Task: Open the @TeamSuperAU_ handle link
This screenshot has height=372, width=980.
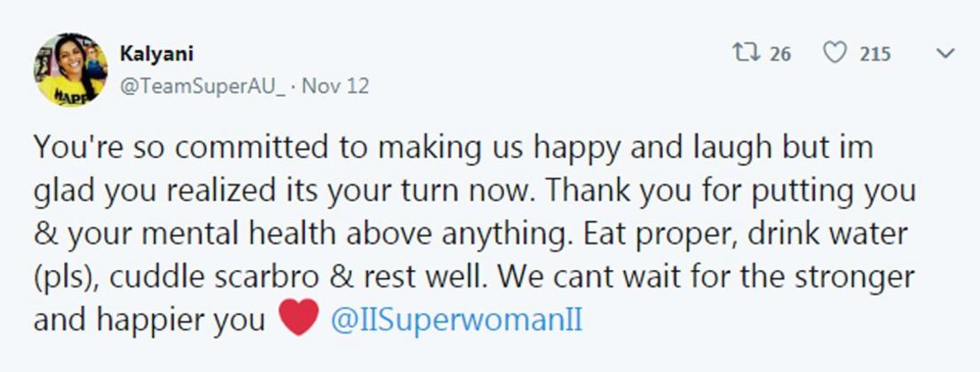Action: 202,85
